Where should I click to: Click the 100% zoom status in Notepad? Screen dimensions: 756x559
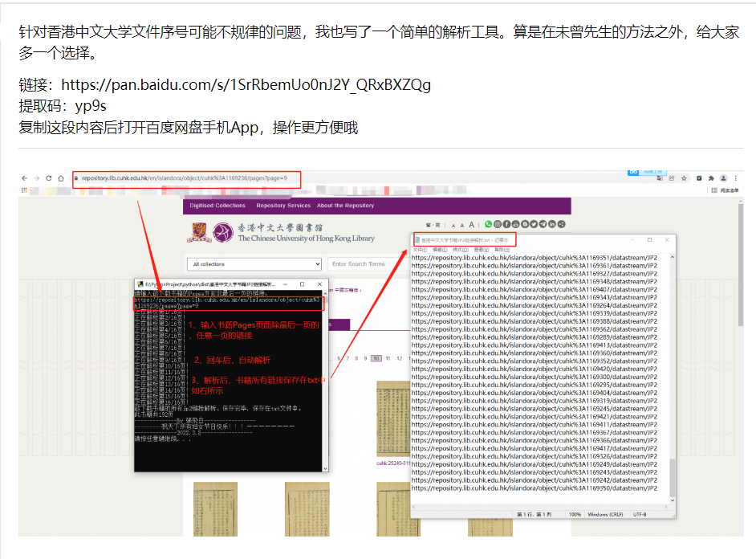click(x=575, y=515)
